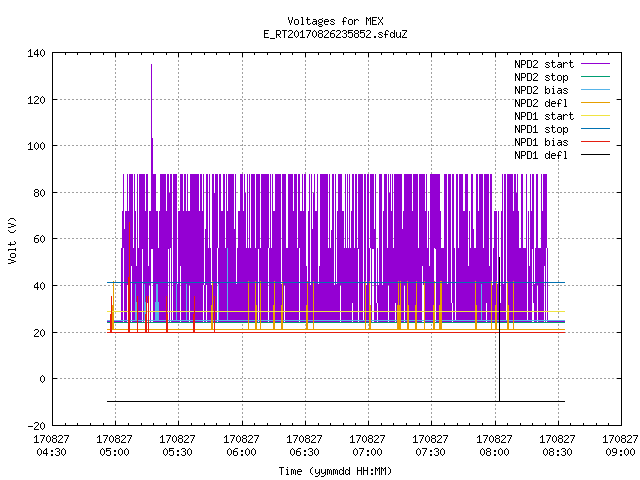Image resolution: width=640 pixels, height=480 pixels.
Task: Click the x-axis tick label 04:30
Action: point(51,452)
